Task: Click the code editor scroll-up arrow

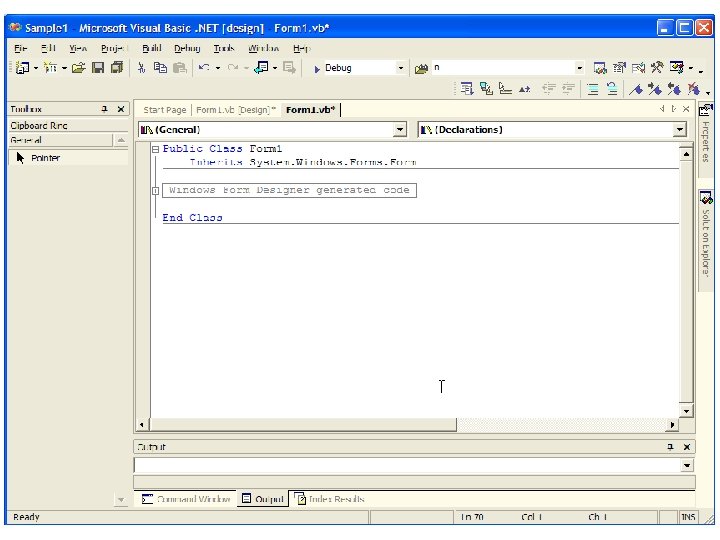Action: [x=686, y=154]
